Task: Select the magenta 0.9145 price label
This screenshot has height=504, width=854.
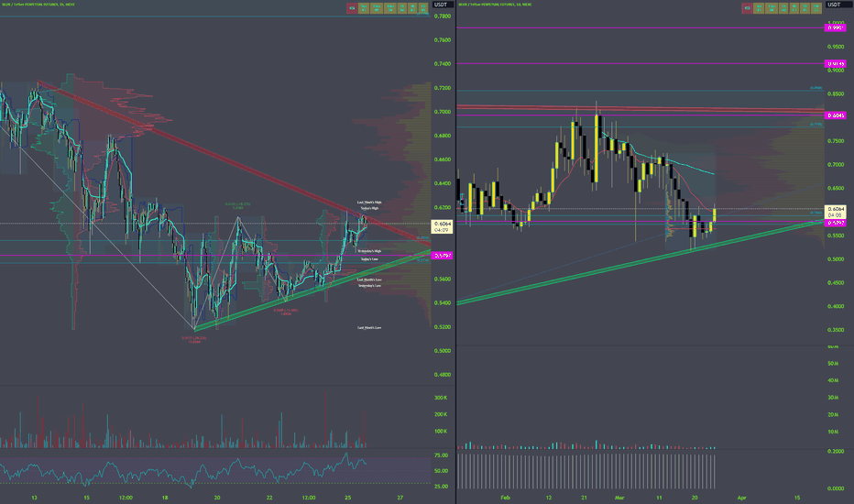Action: click(836, 64)
